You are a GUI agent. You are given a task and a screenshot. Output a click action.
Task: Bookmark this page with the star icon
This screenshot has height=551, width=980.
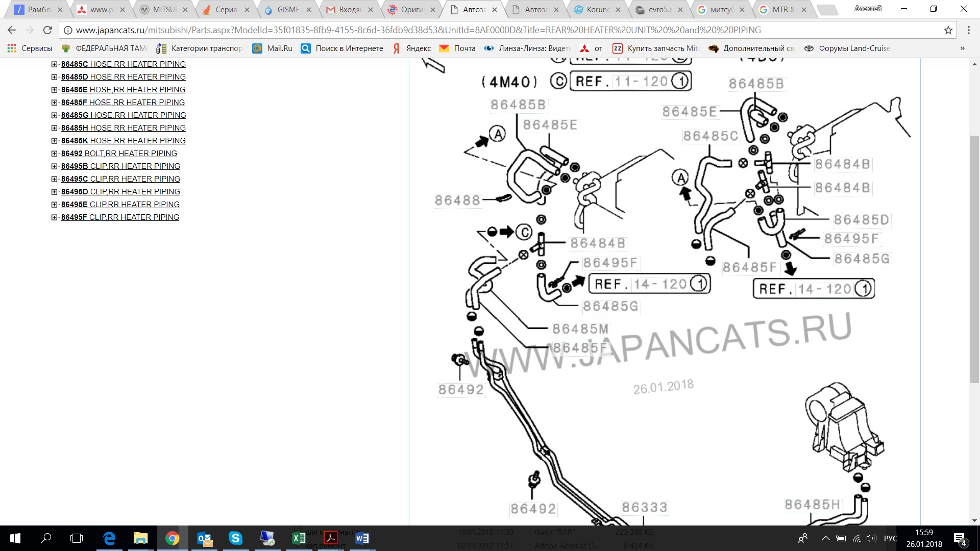(x=948, y=30)
